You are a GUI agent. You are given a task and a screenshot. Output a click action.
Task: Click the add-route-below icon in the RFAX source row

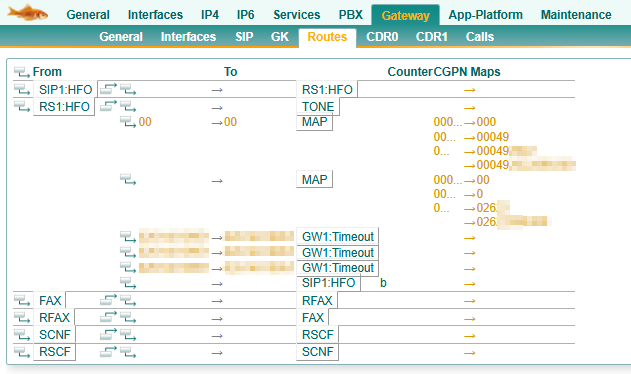(108, 318)
